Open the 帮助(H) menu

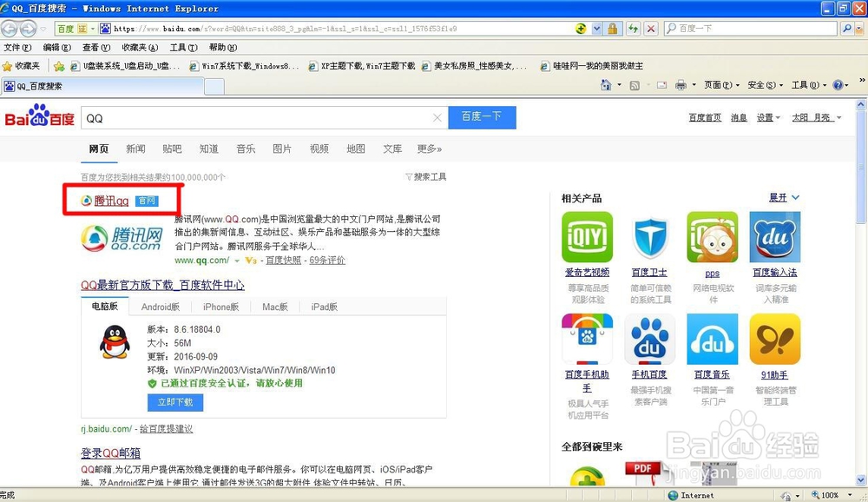tap(222, 48)
